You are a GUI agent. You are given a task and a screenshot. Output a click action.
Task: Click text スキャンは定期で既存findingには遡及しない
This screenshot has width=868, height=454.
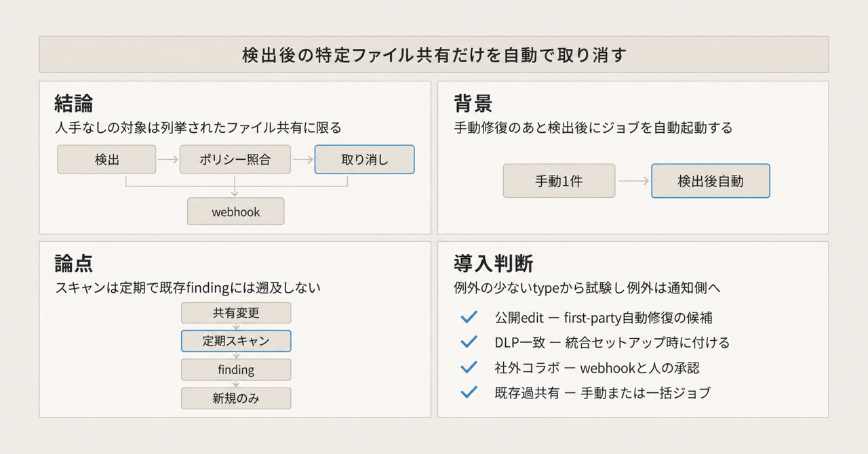188,287
